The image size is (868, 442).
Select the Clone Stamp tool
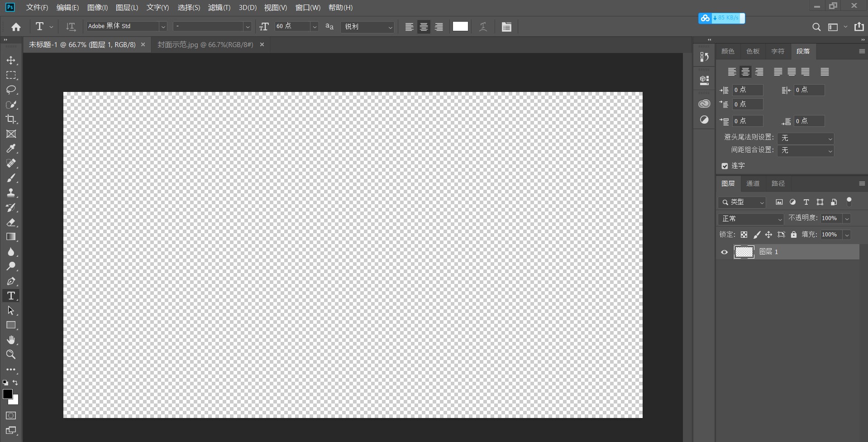pos(11,192)
